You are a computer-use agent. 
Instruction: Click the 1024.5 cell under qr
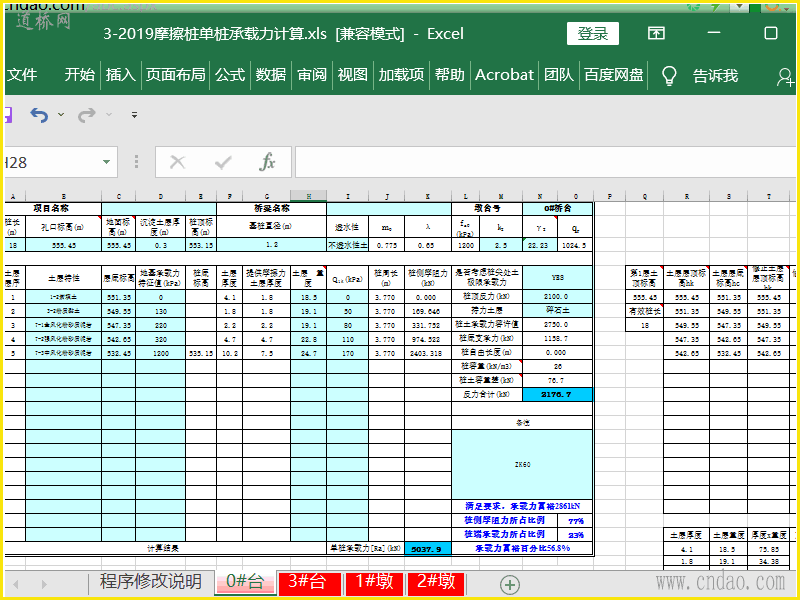574,245
